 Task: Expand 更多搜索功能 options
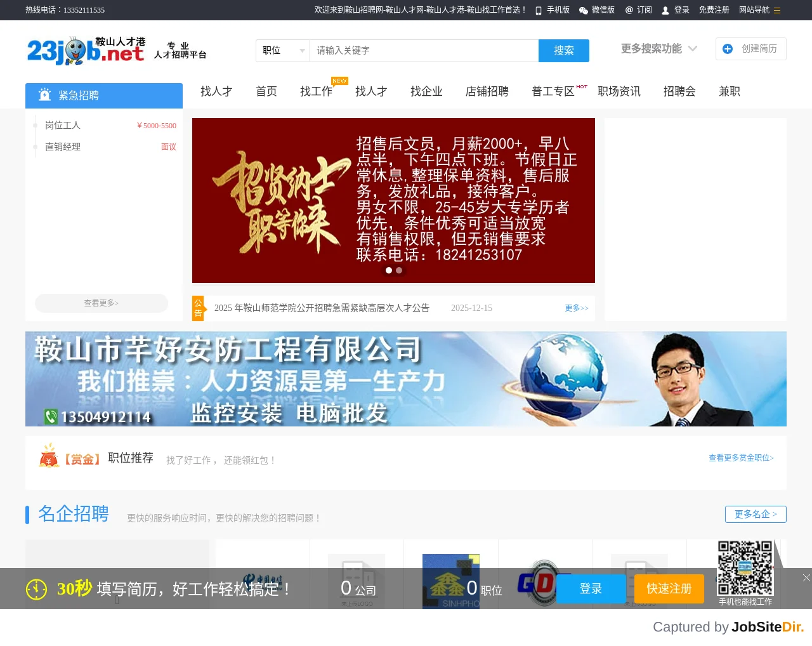click(x=658, y=49)
